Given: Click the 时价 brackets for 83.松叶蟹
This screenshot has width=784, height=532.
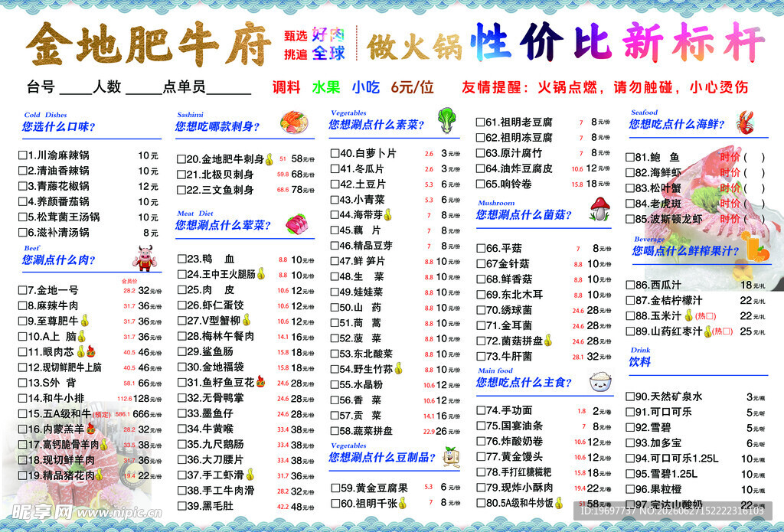Looking at the screenshot, I should 754,188.
